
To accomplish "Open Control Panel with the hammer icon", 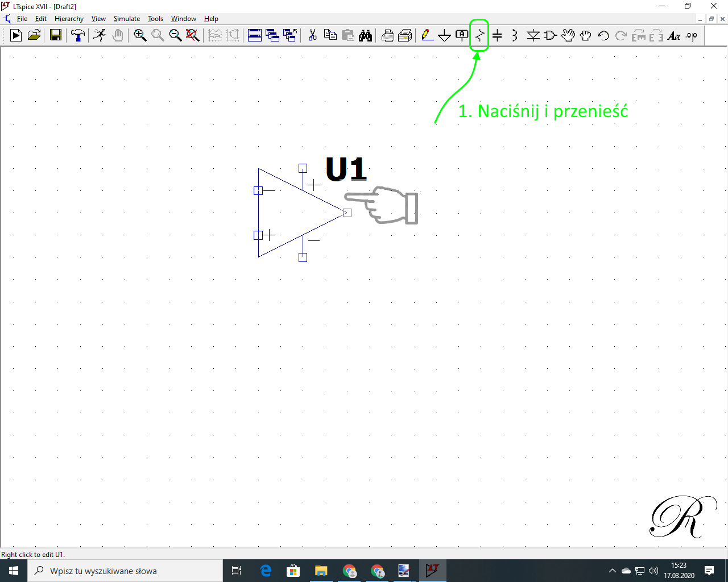I will click(77, 36).
